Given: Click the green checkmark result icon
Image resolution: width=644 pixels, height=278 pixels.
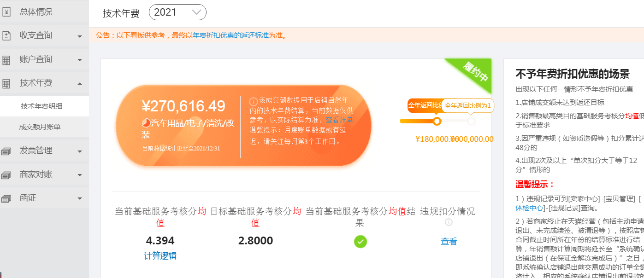Looking at the screenshot, I should click(360, 241).
